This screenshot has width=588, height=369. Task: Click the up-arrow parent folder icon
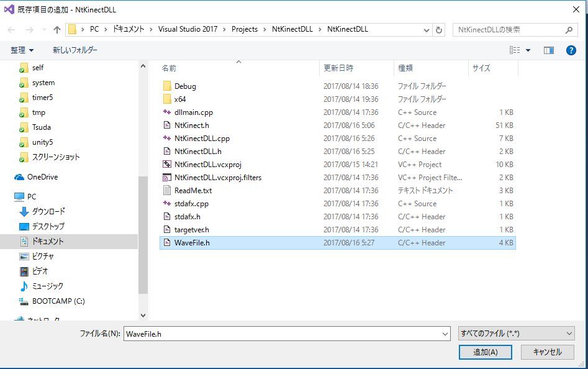[57, 30]
